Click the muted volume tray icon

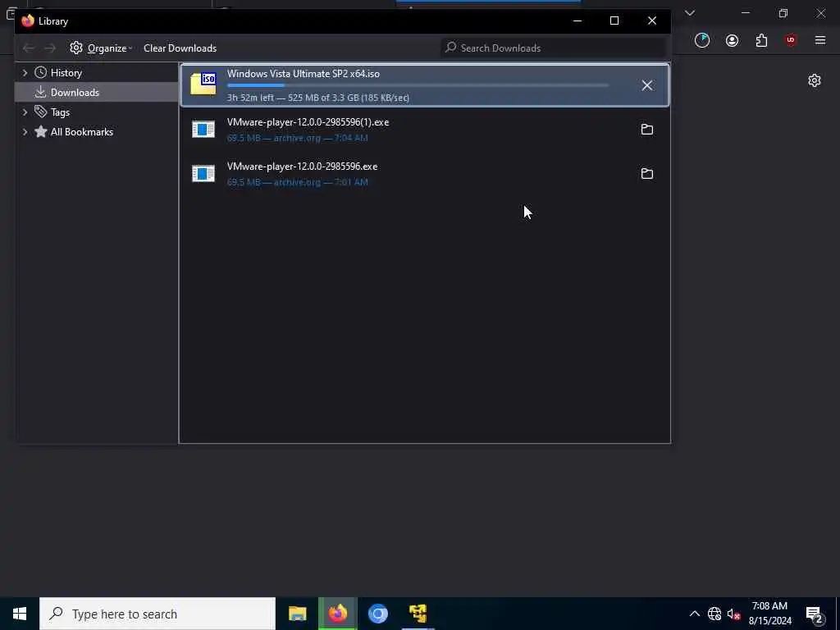click(x=733, y=614)
